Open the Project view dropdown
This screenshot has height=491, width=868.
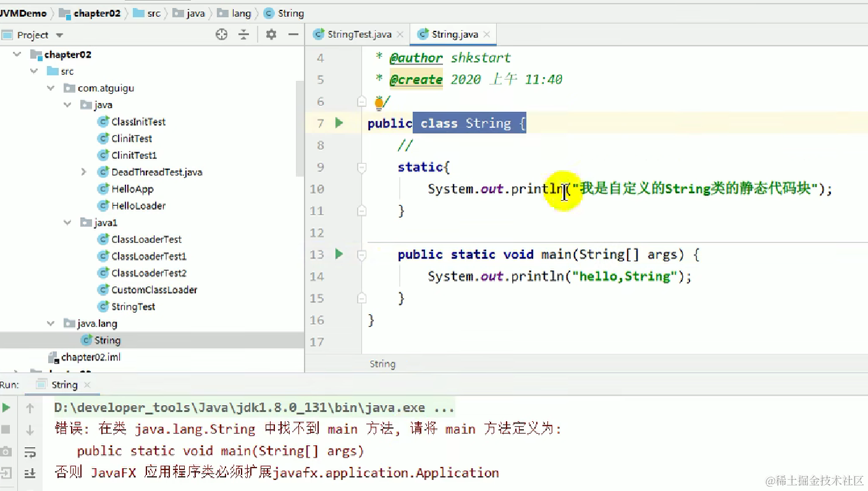pyautogui.click(x=60, y=35)
